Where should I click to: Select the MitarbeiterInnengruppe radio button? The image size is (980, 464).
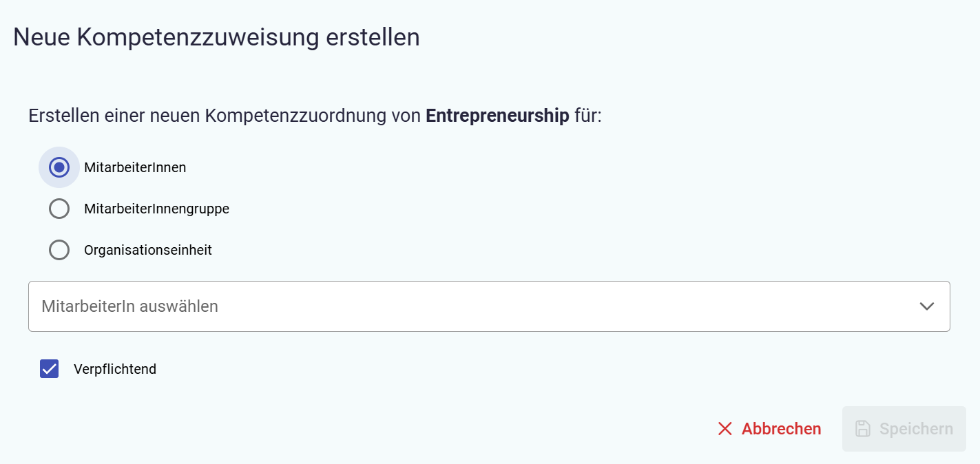[x=59, y=209]
